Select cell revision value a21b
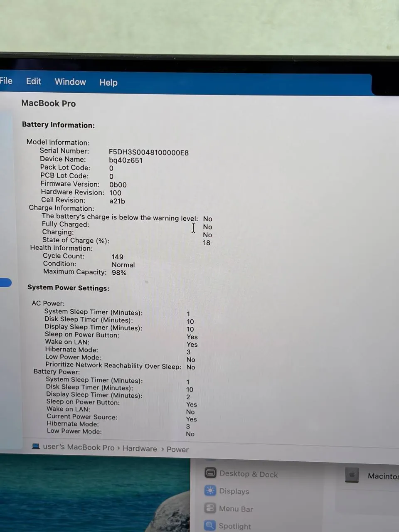 [x=117, y=201]
